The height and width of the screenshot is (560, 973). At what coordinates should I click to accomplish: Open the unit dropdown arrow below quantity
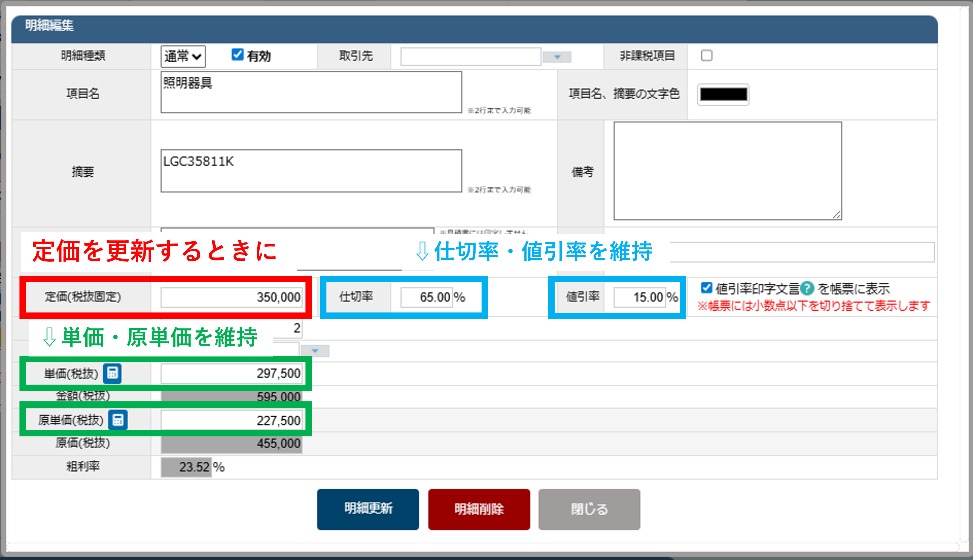[315, 351]
